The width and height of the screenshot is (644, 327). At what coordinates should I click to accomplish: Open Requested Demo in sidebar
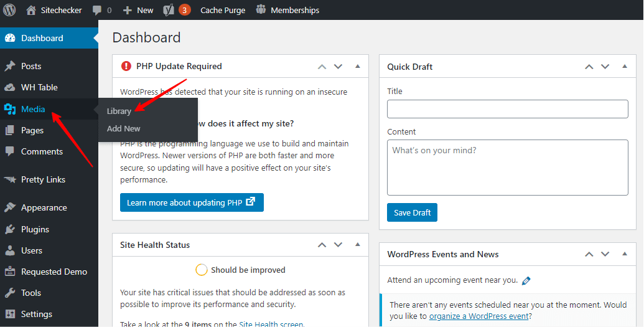(x=49, y=272)
